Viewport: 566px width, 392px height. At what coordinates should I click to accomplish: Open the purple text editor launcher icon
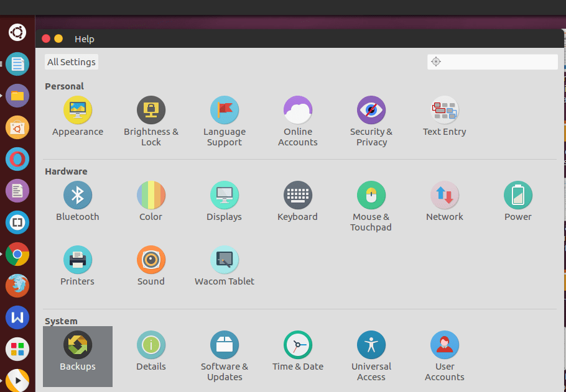pos(17,191)
